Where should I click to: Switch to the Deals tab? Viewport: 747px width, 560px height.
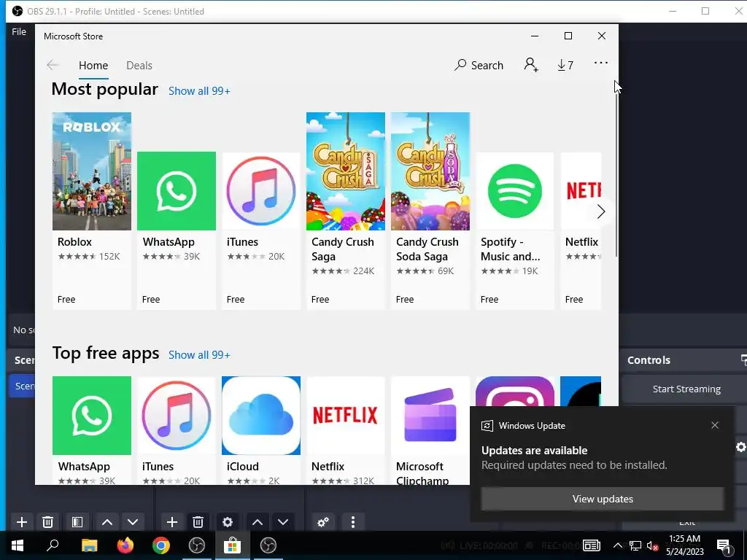[139, 65]
